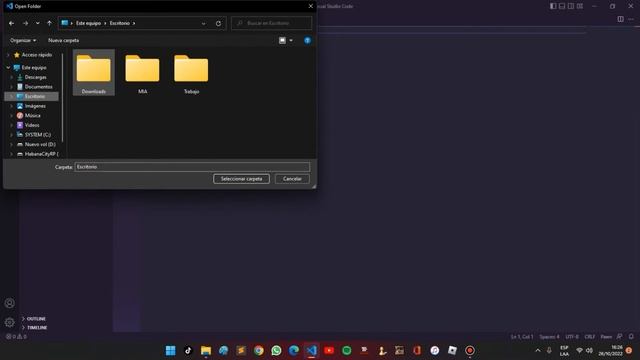This screenshot has height=360, width=640.
Task: Click the forward navigation arrow in dialog
Action: (x=25, y=23)
